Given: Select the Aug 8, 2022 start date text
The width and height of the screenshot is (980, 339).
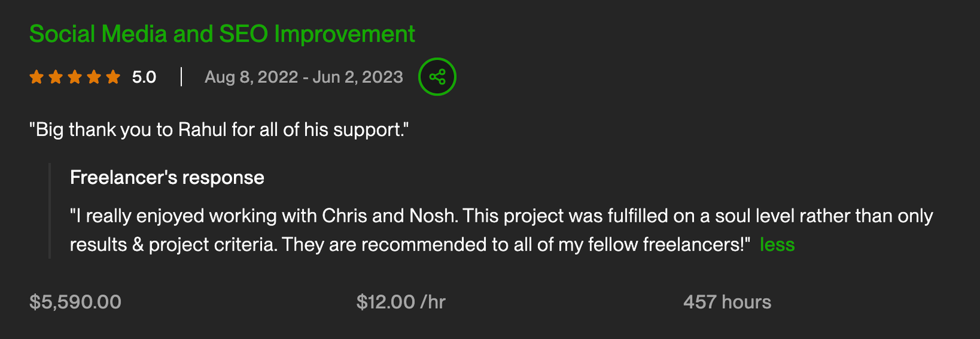Looking at the screenshot, I should (251, 77).
